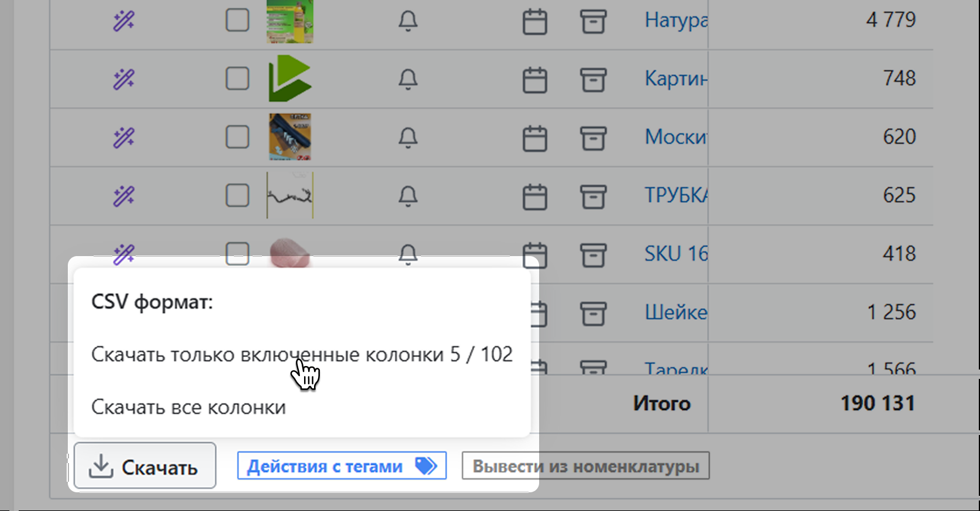This screenshot has height=511, width=980.
Task: Click the value 4 779
Action: [x=891, y=20]
